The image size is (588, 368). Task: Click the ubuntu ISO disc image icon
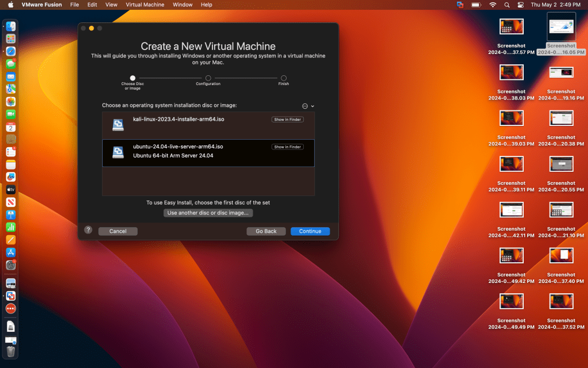click(x=118, y=152)
